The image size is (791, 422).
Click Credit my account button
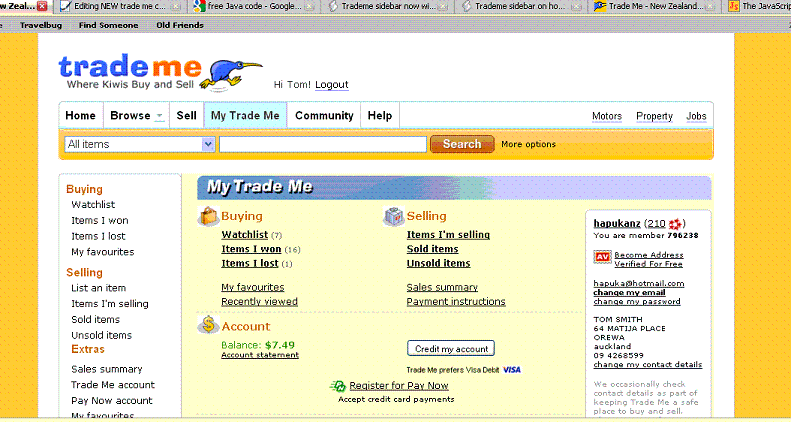451,349
